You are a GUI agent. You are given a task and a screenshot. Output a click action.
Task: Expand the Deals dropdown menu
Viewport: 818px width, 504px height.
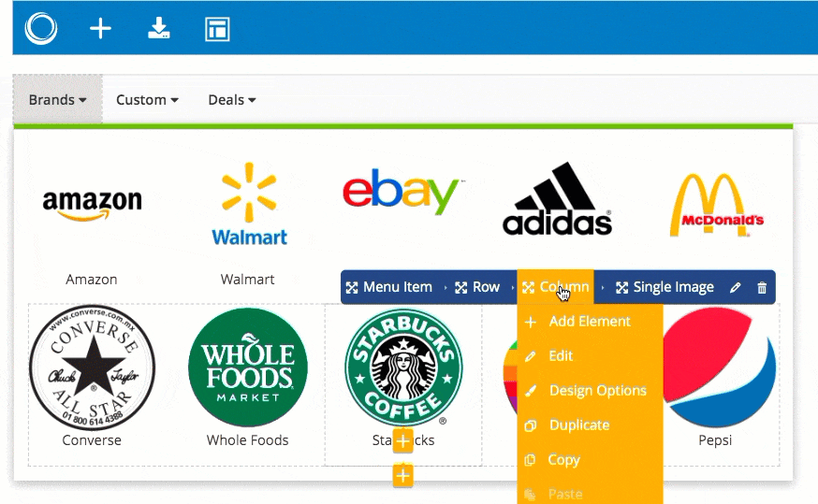click(x=231, y=99)
